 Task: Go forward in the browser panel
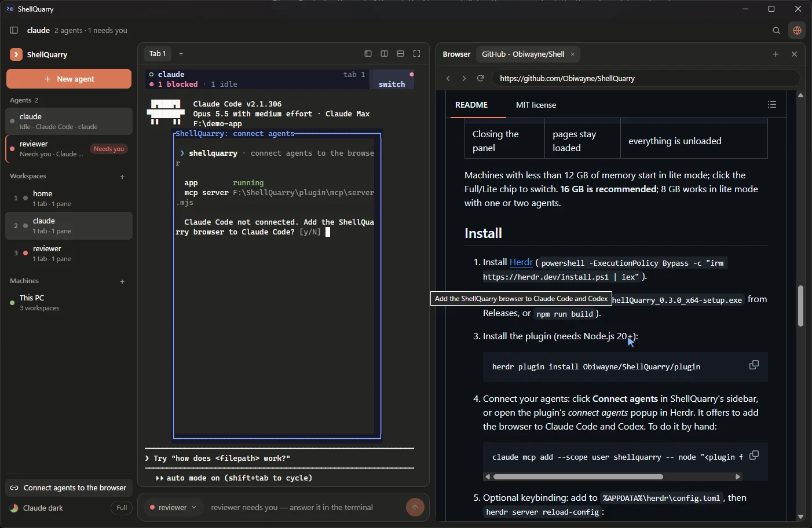[464, 78]
